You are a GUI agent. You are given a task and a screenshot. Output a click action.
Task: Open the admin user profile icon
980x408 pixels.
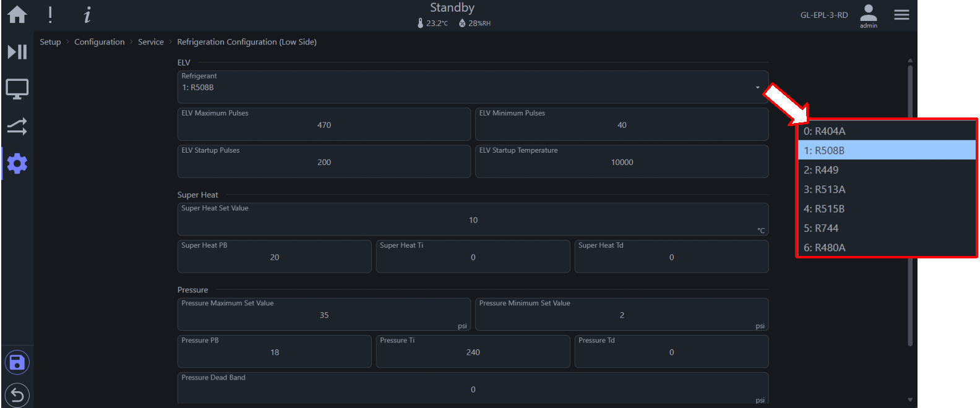point(869,15)
